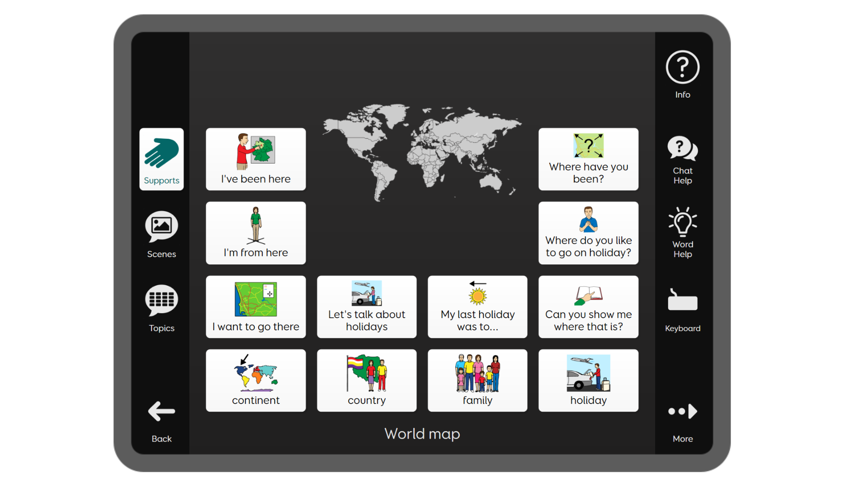The height and width of the screenshot is (488, 868).
Task: Ask "Where have you been?" cell
Action: click(x=588, y=159)
